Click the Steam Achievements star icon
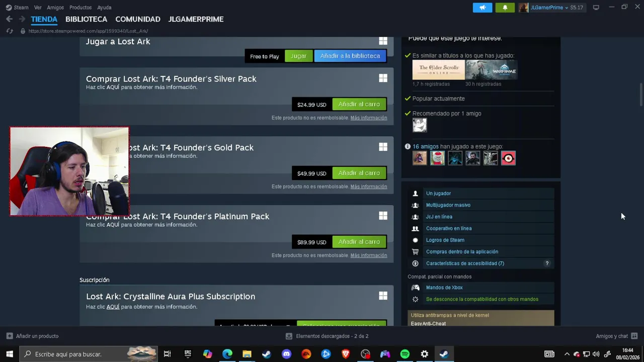The height and width of the screenshot is (362, 644). point(415,240)
